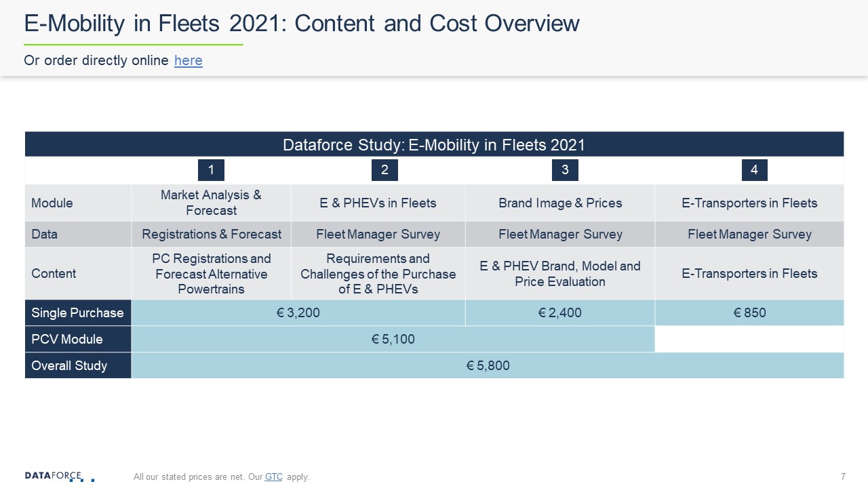Viewport: 868px width, 488px height.
Task: Select module number 2 badge
Action: [384, 170]
